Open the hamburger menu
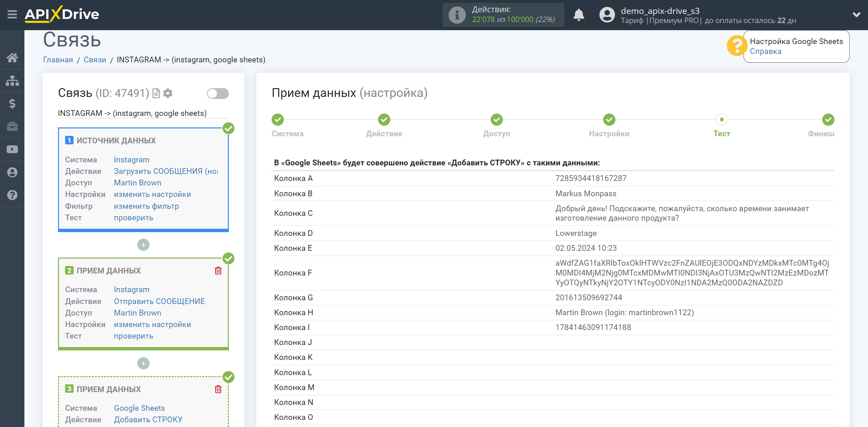The width and height of the screenshot is (868, 427). pyautogui.click(x=12, y=15)
